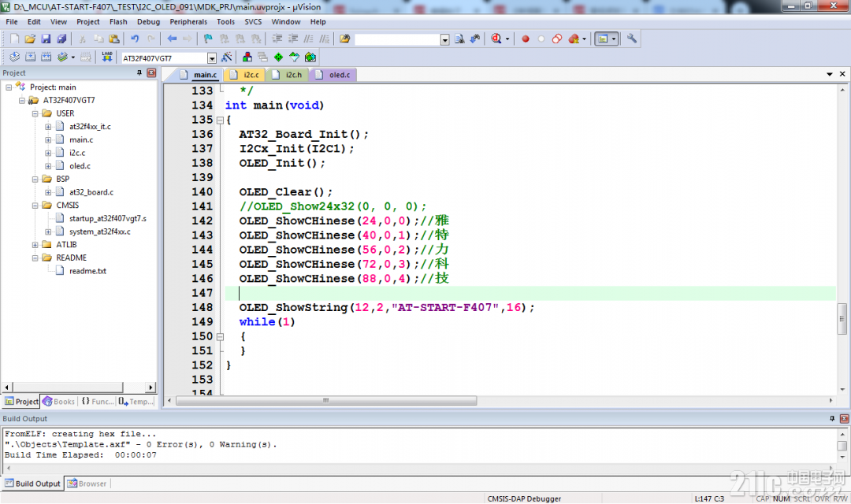Expand the oled.c node in the project tree
851x504 pixels.
click(x=48, y=166)
